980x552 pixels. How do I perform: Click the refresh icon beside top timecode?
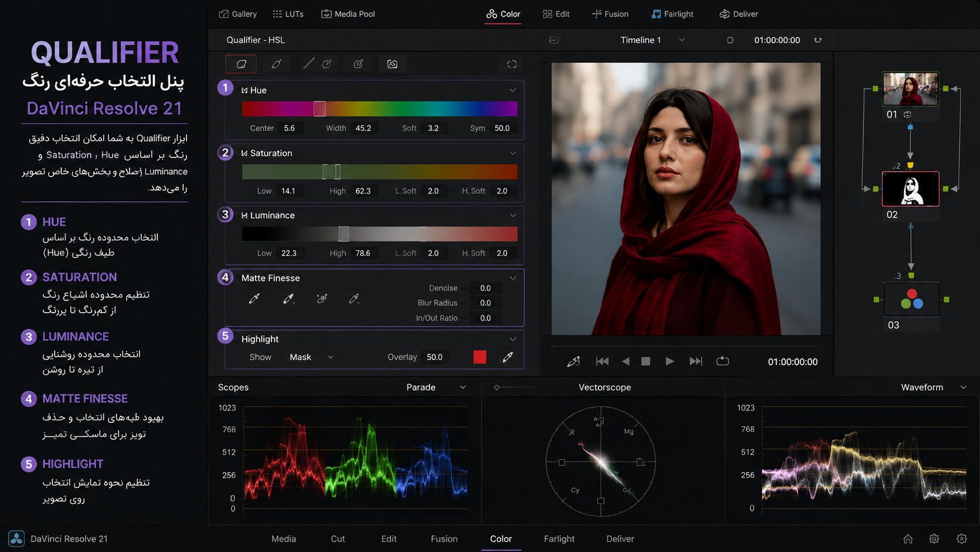(818, 40)
